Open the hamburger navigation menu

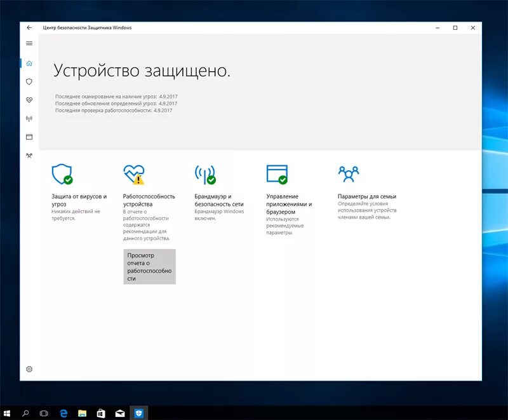click(29, 43)
